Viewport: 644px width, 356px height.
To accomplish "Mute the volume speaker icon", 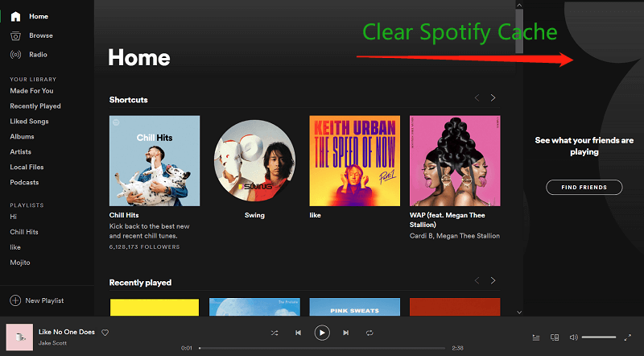I will pyautogui.click(x=573, y=337).
